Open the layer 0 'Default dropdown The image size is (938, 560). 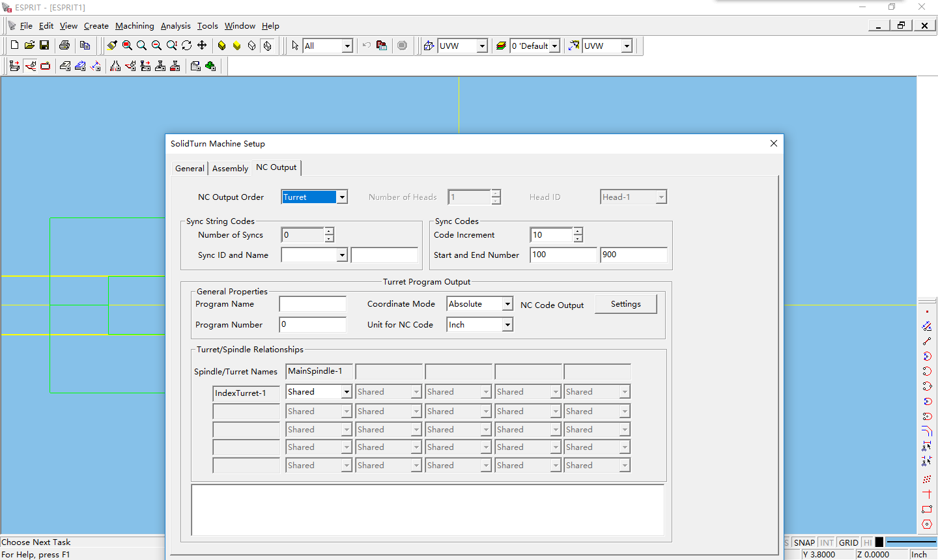point(554,46)
